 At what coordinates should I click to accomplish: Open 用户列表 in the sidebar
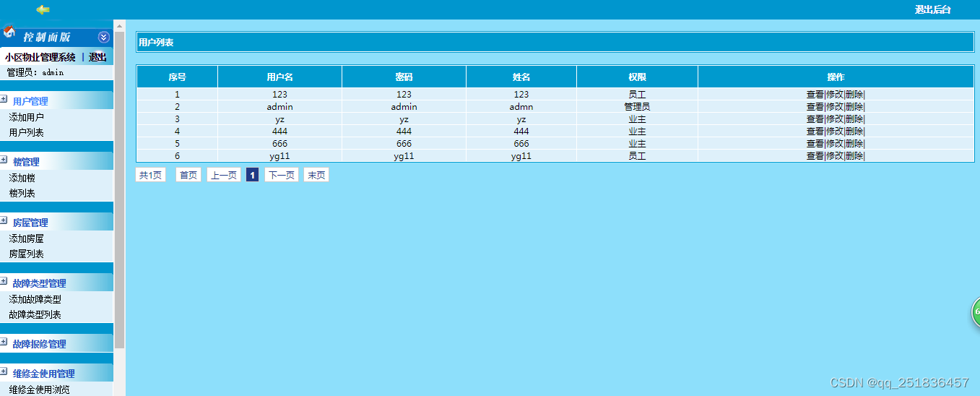coord(27,133)
